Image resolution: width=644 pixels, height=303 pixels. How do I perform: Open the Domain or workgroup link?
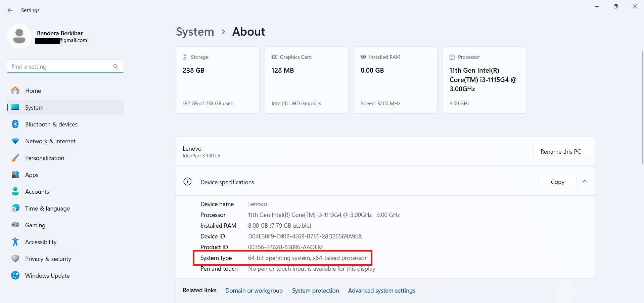[254, 291]
